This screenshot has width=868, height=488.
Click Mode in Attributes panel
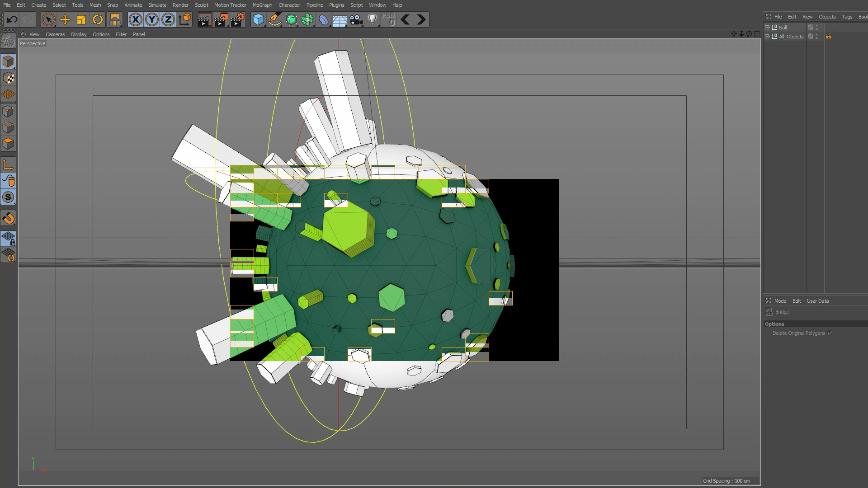click(x=780, y=301)
